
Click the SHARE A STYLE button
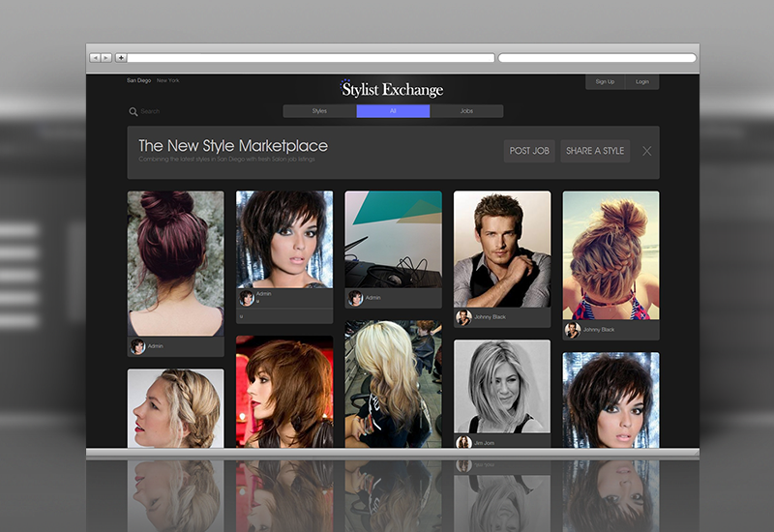pyautogui.click(x=595, y=151)
